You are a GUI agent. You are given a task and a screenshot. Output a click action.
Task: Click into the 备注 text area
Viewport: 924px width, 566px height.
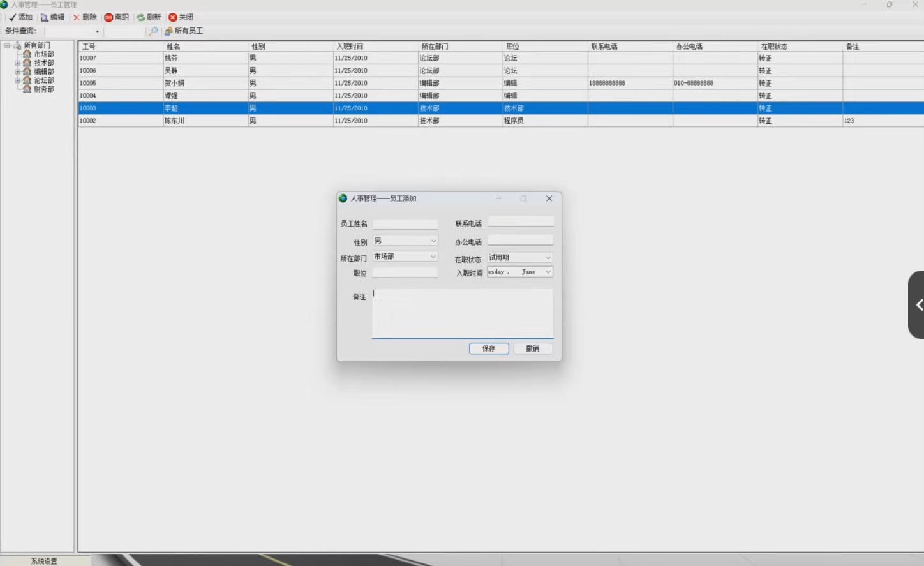click(463, 313)
